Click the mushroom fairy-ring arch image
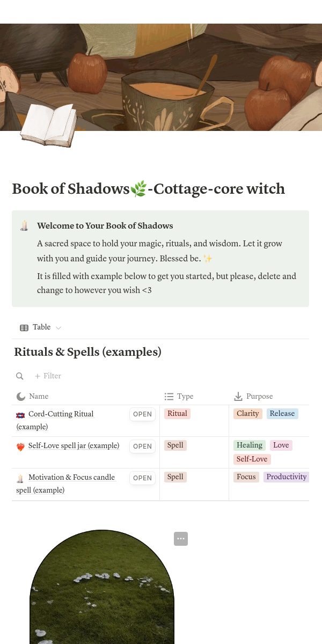 click(x=102, y=590)
